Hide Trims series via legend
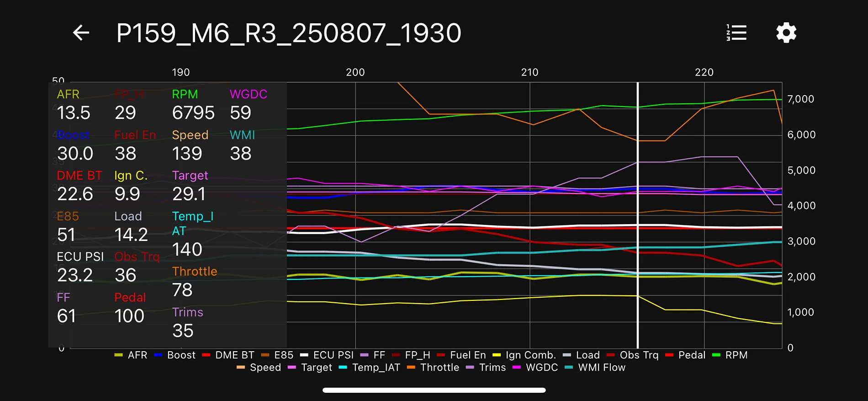868x401 pixels. point(486,368)
